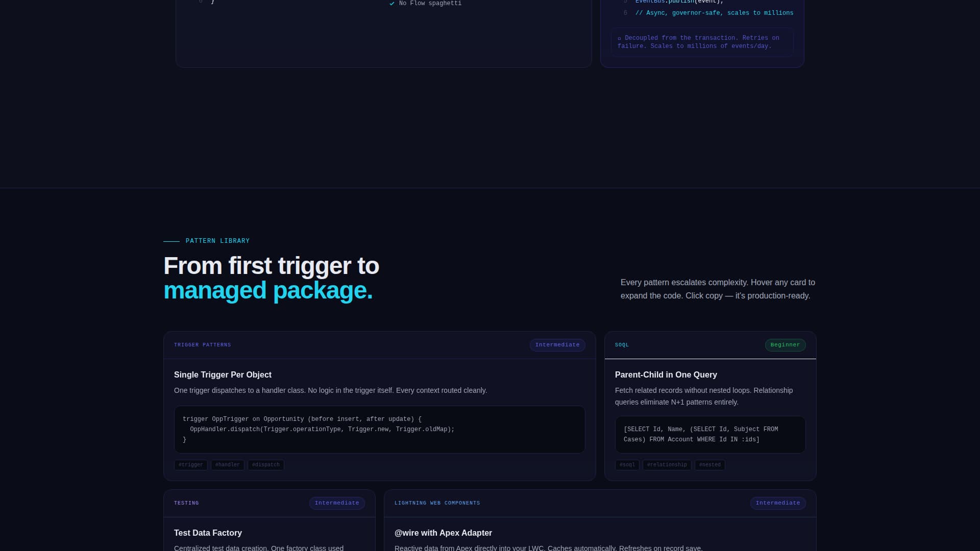This screenshot has width=980, height=551.
Task: Click the Beginner badge on the SOQL card
Action: click(x=785, y=345)
